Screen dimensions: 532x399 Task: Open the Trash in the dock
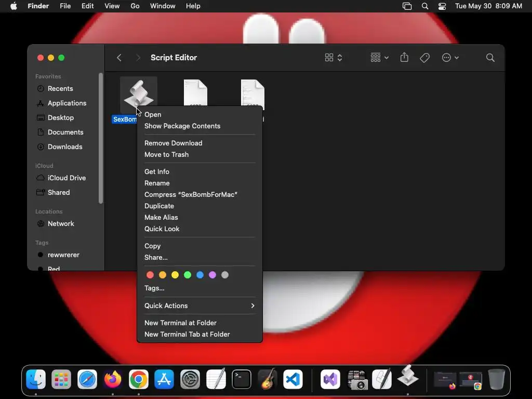496,379
